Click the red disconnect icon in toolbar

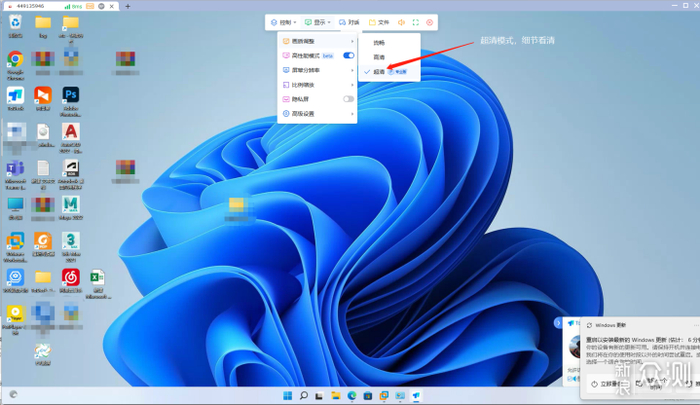[431, 22]
